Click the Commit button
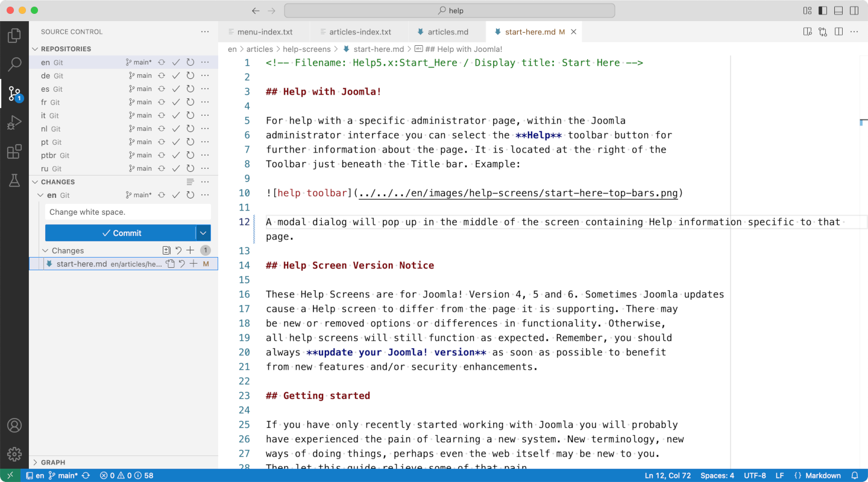This screenshot has width=868, height=482. tap(121, 233)
